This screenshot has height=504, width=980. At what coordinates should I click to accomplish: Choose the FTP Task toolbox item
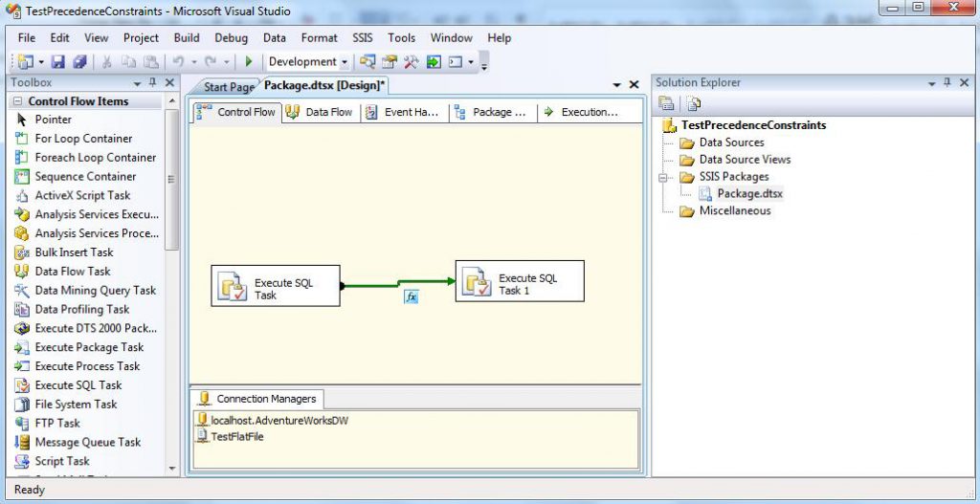57,423
